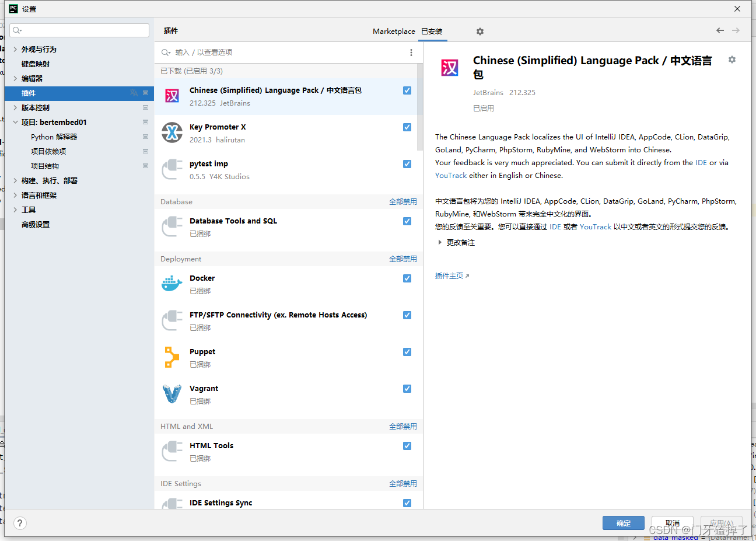Select the 已安装 tab
756x541 pixels.
point(432,31)
